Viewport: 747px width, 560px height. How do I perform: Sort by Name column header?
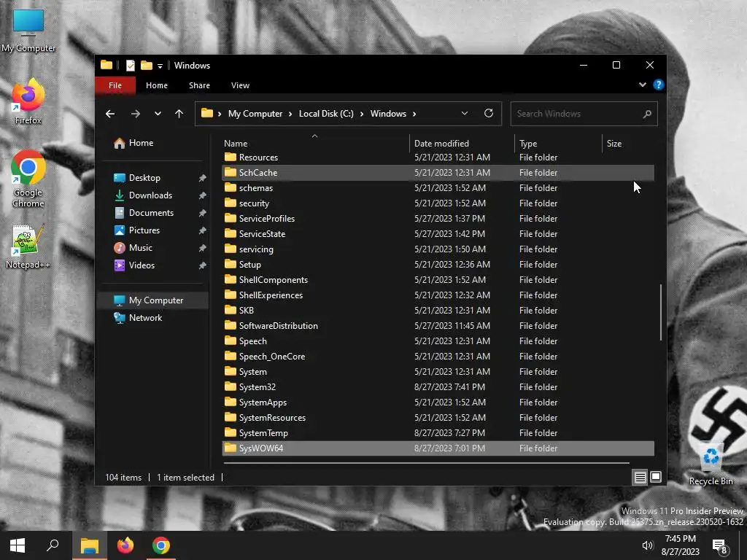coord(314,144)
